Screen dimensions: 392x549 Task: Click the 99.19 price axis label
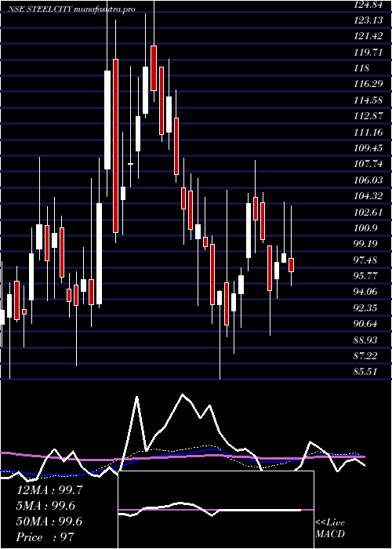click(x=366, y=244)
